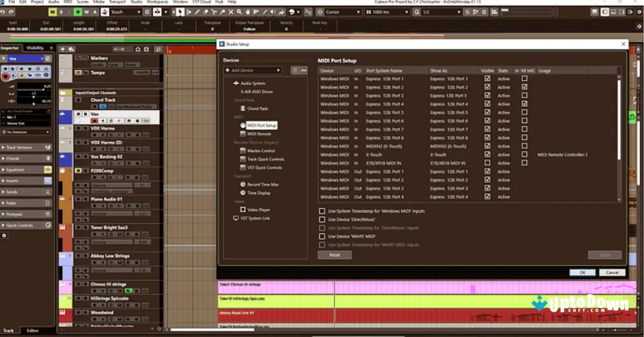The image size is (644, 337).
Task: Select the Object Selection arrow tool
Action: [181, 12]
